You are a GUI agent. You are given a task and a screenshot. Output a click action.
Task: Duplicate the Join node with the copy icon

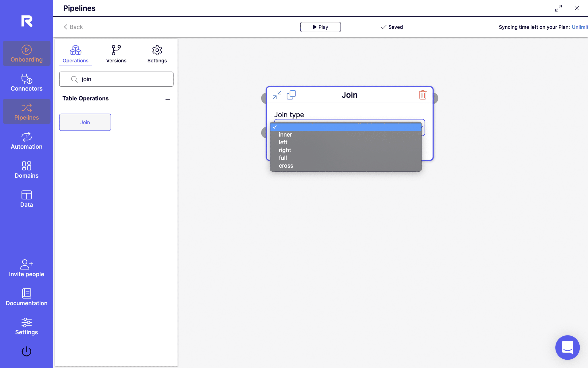click(x=291, y=95)
